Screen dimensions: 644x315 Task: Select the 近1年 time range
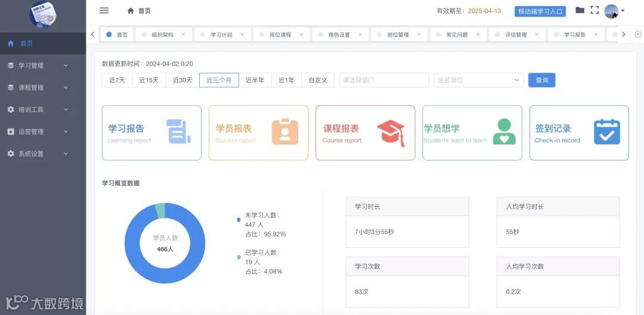tap(287, 80)
